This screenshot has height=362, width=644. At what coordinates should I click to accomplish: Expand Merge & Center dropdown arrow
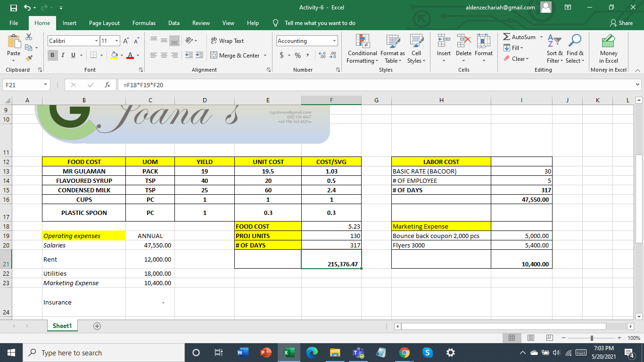click(x=265, y=56)
